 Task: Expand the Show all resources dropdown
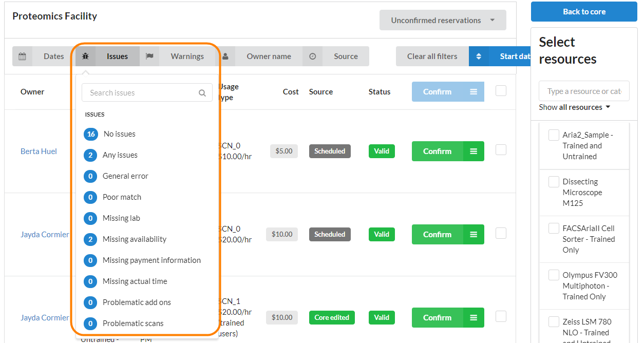574,107
